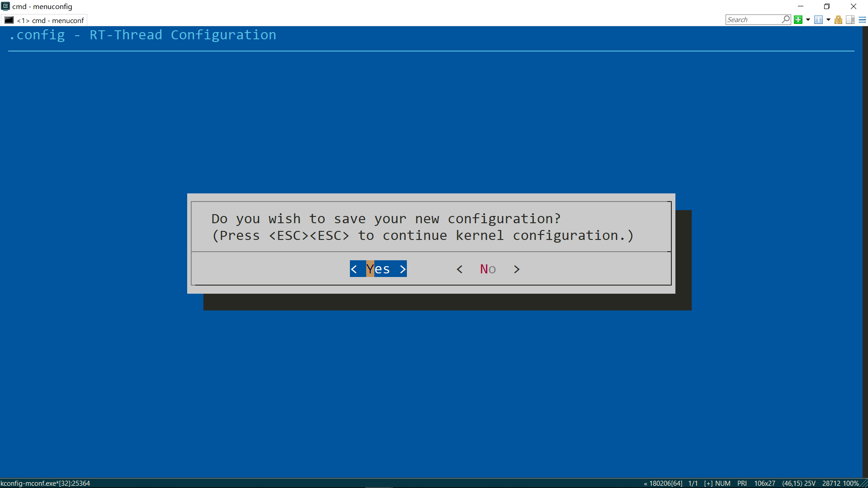The image size is (868, 488).
Task: Toggle the scrollbar panel visibility icon
Action: [x=850, y=19]
